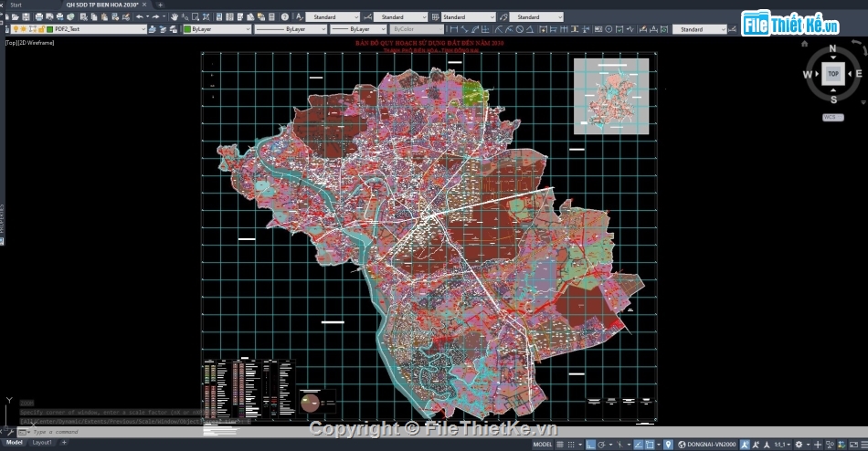Click the [Top][2D Wireframe] viewport label
The height and width of the screenshot is (451, 868).
(30, 43)
